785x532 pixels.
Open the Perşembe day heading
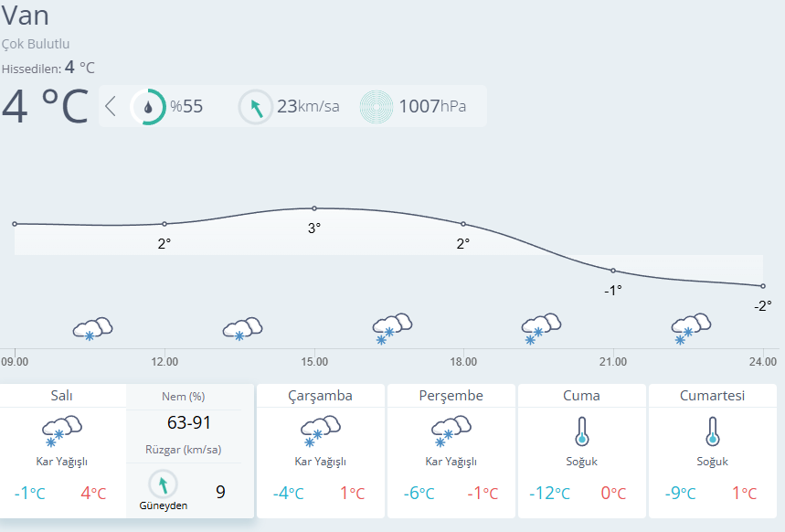[451, 396]
